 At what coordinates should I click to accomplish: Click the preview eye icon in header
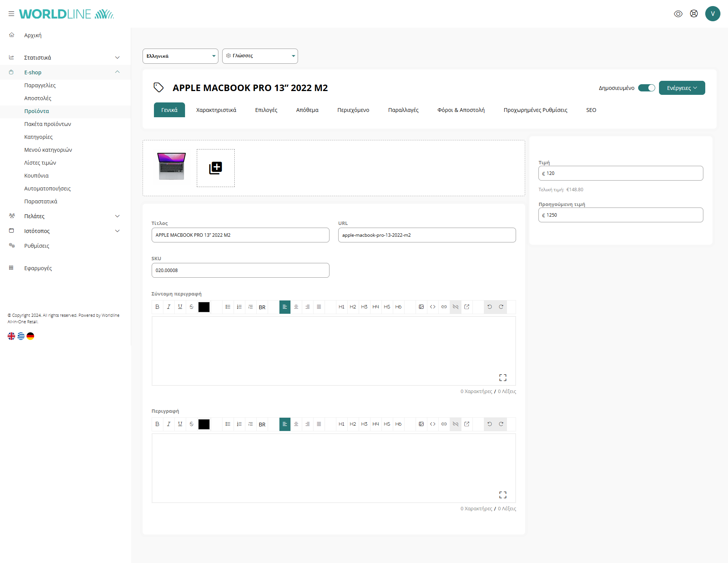[678, 14]
